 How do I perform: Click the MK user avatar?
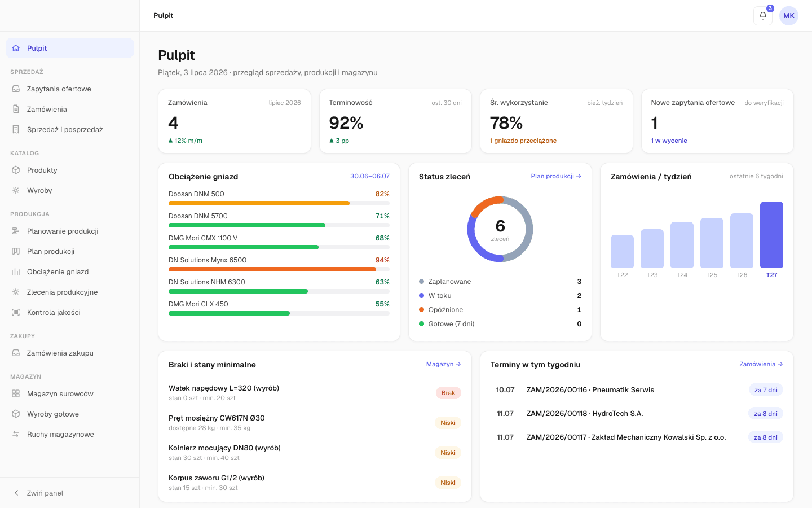point(788,16)
